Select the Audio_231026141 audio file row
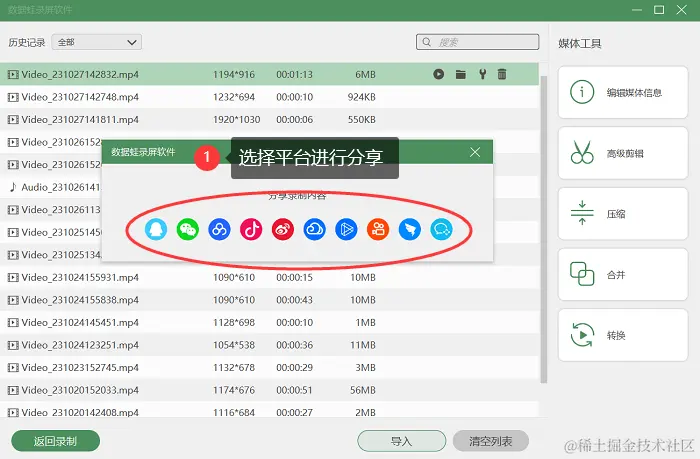This screenshot has height=459, width=700. pos(51,187)
